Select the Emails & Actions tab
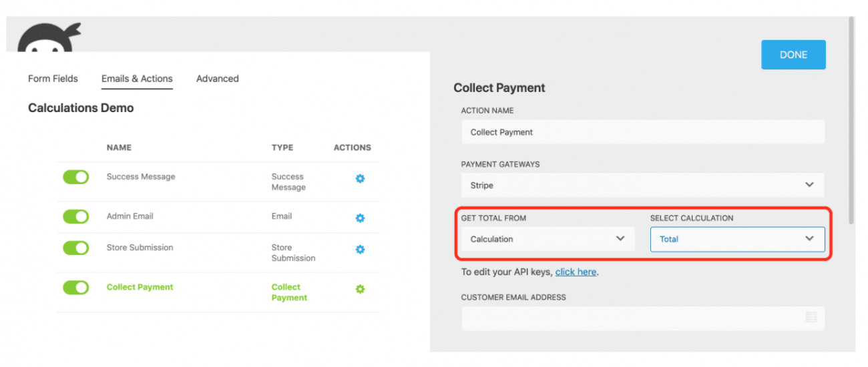The height and width of the screenshot is (367, 868). point(137,79)
